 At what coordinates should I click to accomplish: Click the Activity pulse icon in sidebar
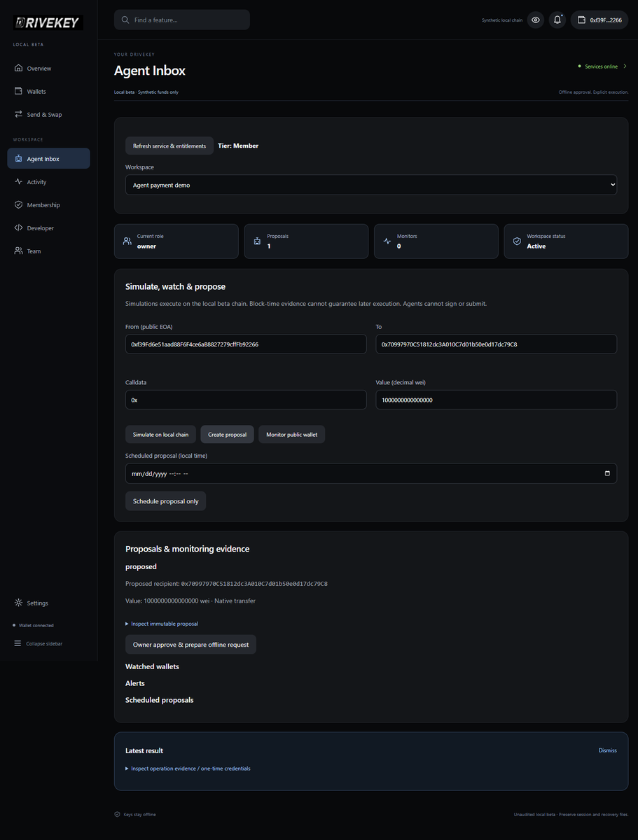coord(18,182)
